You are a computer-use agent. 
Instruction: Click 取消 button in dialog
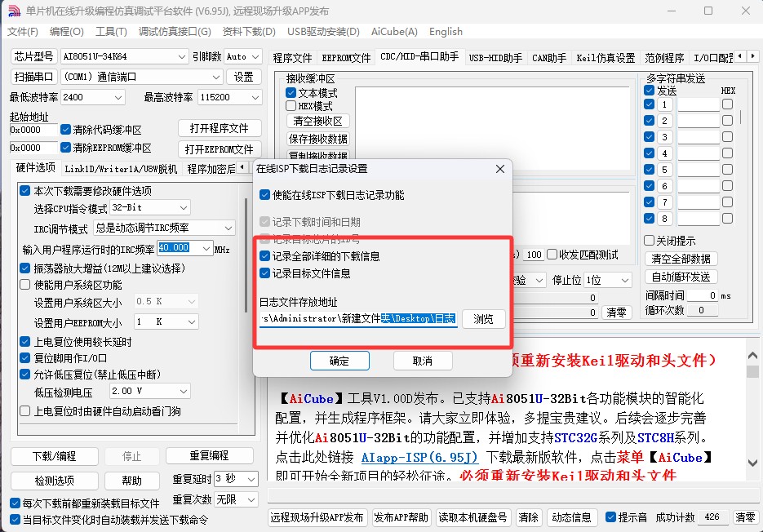(423, 361)
